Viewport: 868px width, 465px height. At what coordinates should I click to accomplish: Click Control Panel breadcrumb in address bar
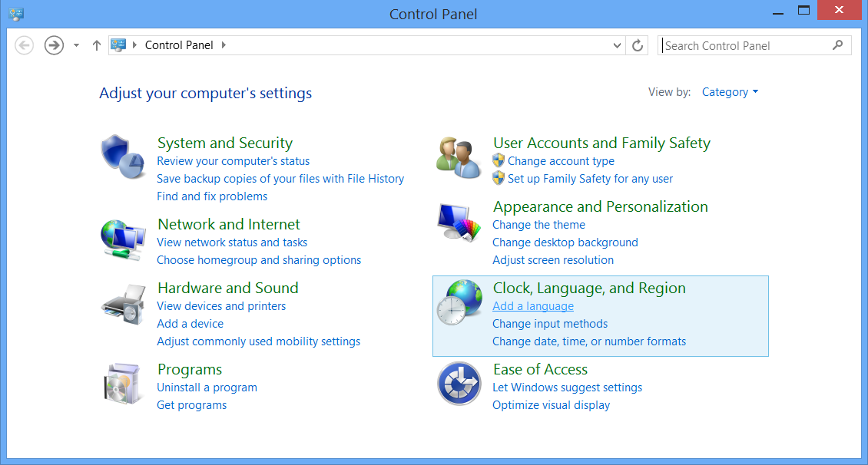point(179,45)
